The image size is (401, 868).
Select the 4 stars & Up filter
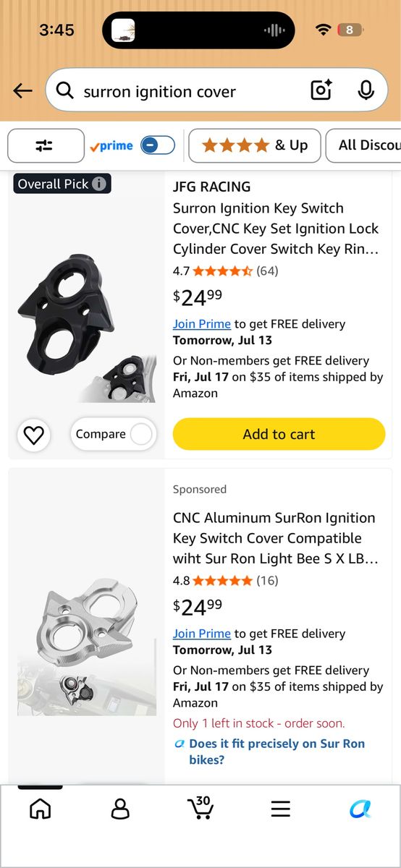pyautogui.click(x=255, y=145)
